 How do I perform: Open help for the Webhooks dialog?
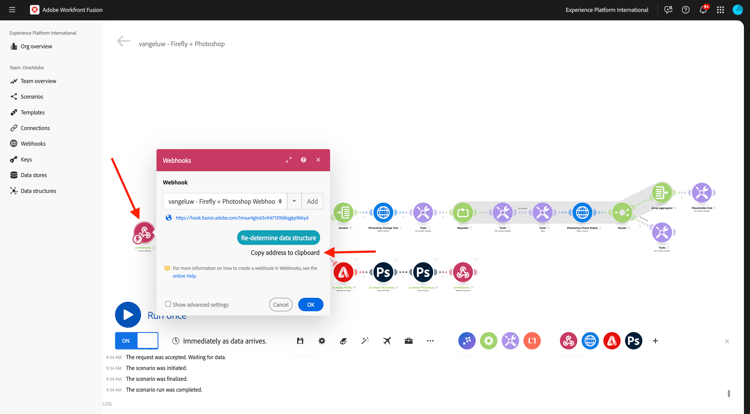(x=303, y=160)
